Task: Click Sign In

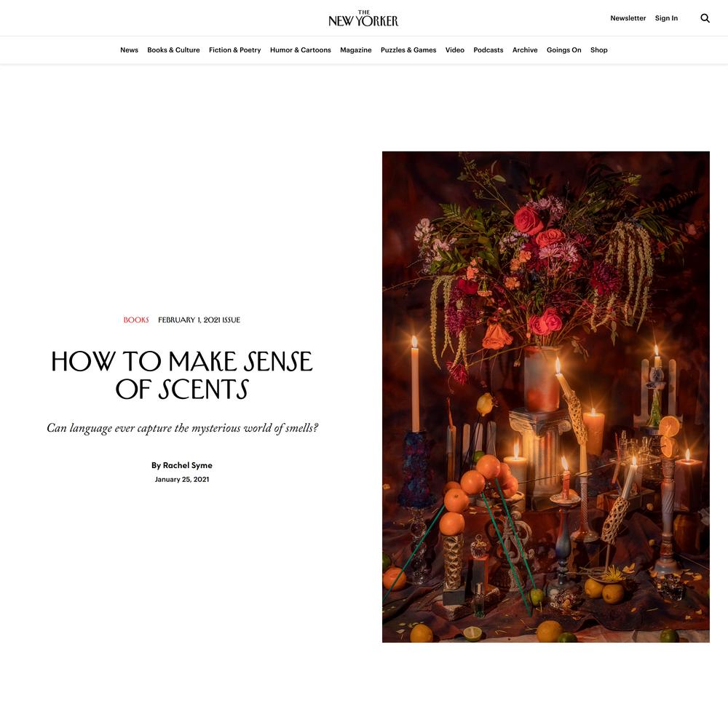Action: pyautogui.click(x=666, y=18)
